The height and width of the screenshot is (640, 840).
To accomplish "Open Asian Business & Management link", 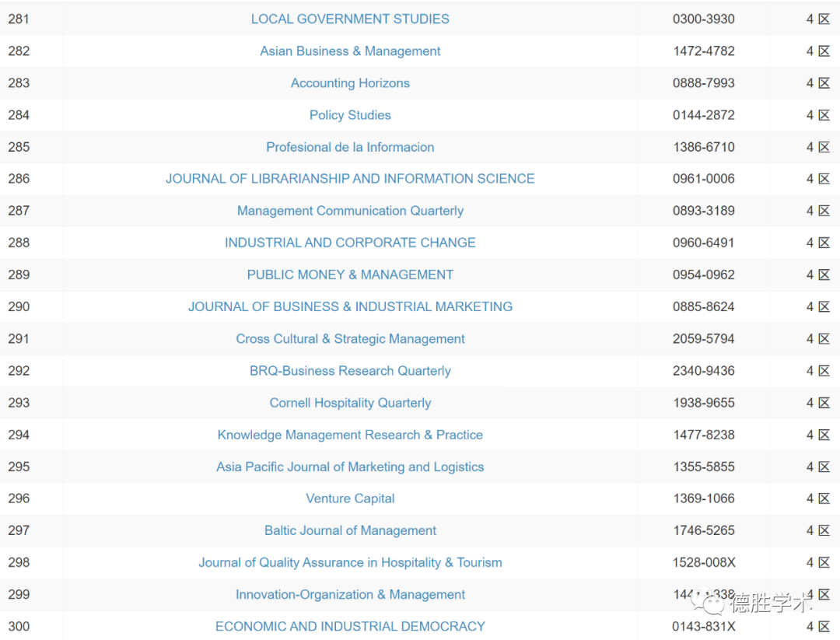I will tap(350, 51).
